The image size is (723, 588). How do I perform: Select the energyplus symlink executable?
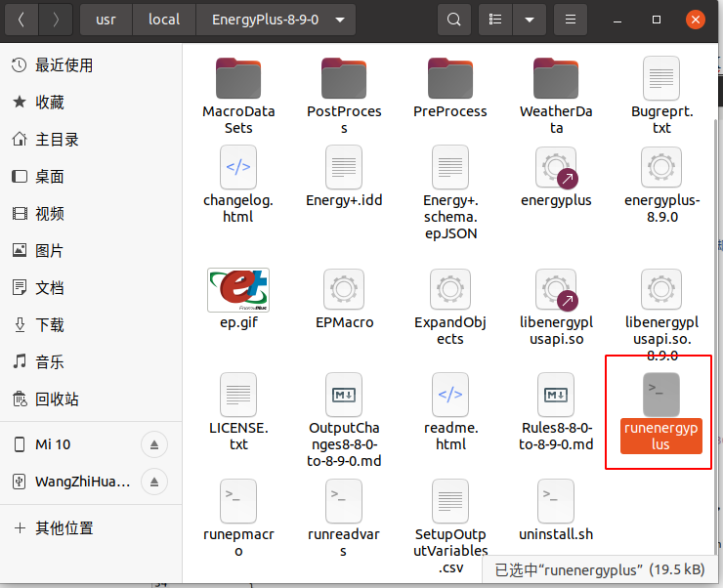pyautogui.click(x=556, y=177)
